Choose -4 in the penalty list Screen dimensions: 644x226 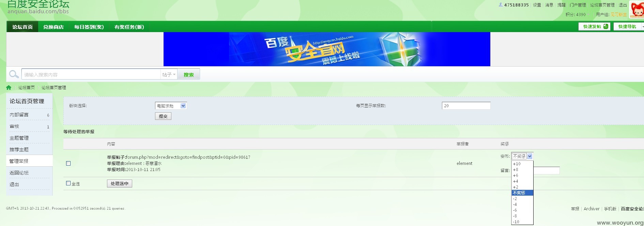pos(522,204)
